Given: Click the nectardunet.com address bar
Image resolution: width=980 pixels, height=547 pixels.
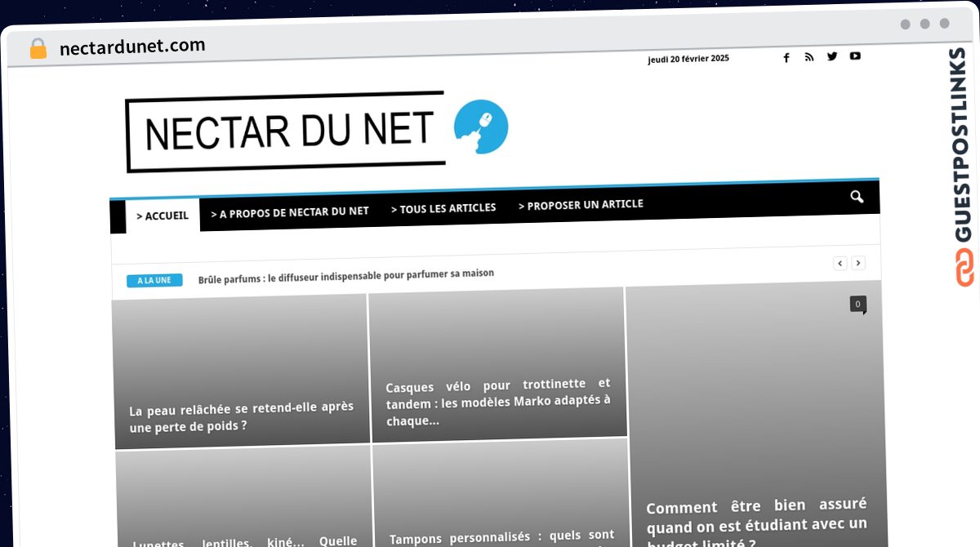Looking at the screenshot, I should (x=132, y=47).
